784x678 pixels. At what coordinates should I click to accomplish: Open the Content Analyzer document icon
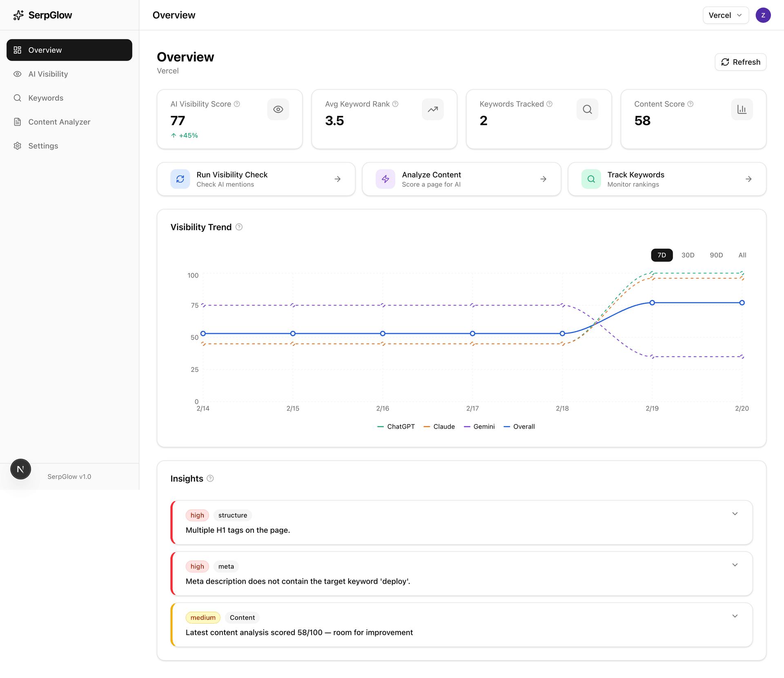point(18,122)
